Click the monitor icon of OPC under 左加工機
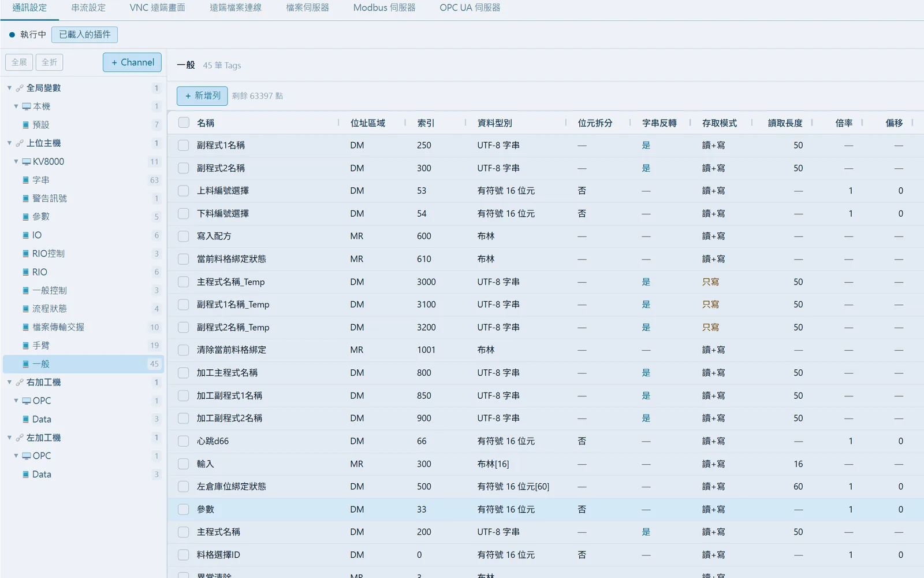 pos(27,456)
